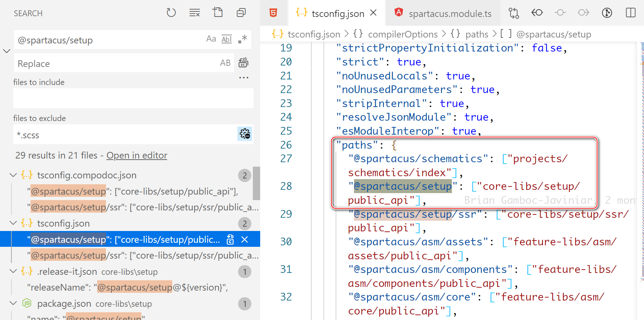The image size is (644, 320).
Task: Click the previous change icon
Action: click(560, 13)
